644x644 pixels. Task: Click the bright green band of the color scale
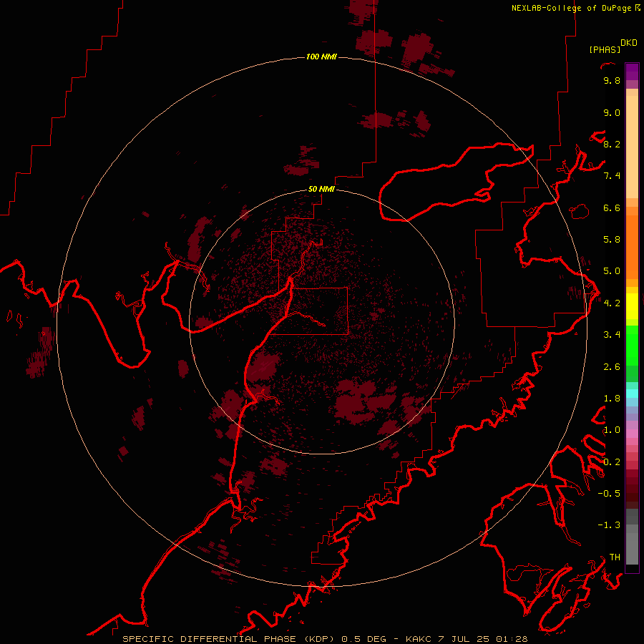(632, 346)
